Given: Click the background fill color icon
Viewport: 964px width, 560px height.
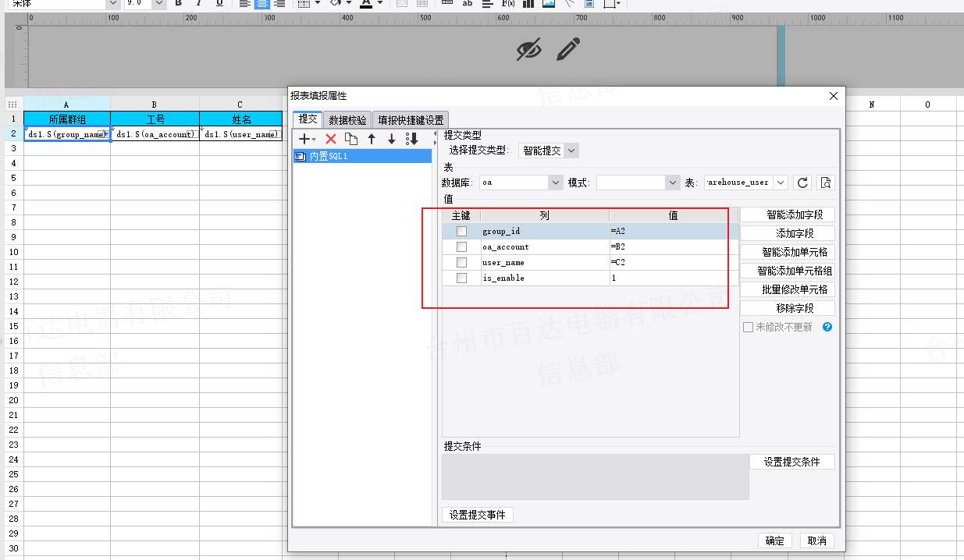Looking at the screenshot, I should pyautogui.click(x=335, y=3).
